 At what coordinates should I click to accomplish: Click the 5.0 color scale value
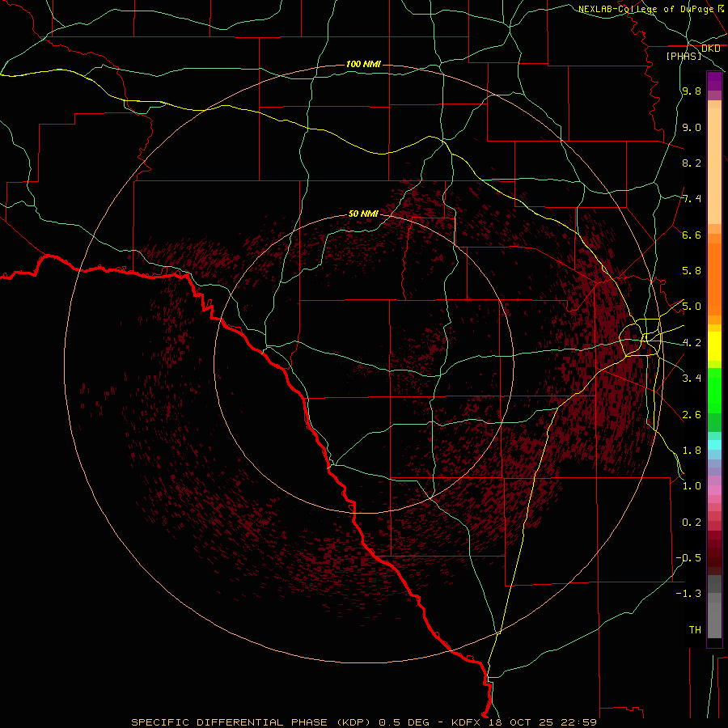[x=692, y=307]
